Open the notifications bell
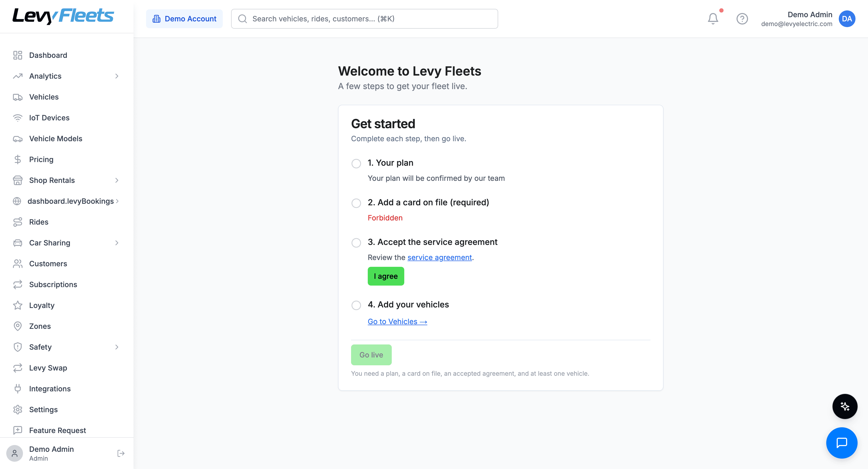The width and height of the screenshot is (868, 469). click(x=713, y=19)
